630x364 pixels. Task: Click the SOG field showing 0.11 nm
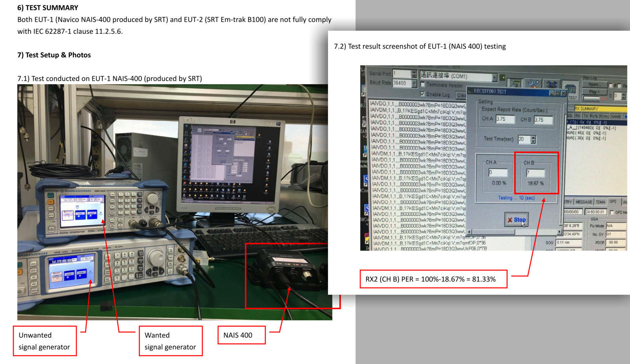[569, 242]
